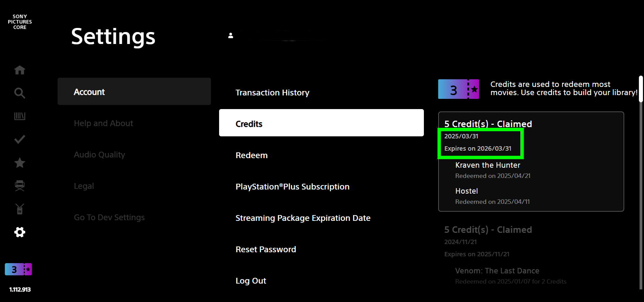644x302 pixels.
Task: Click Expires on 2026/03/31 text
Action: coord(478,148)
